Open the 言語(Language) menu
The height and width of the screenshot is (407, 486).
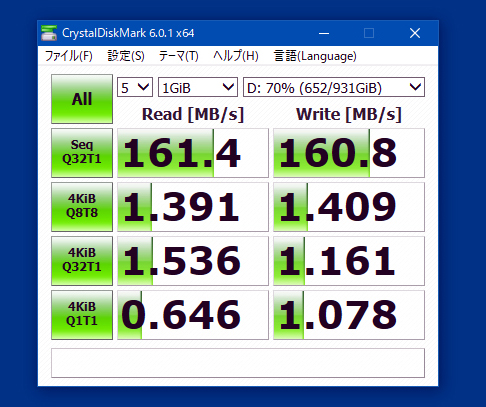(x=315, y=56)
